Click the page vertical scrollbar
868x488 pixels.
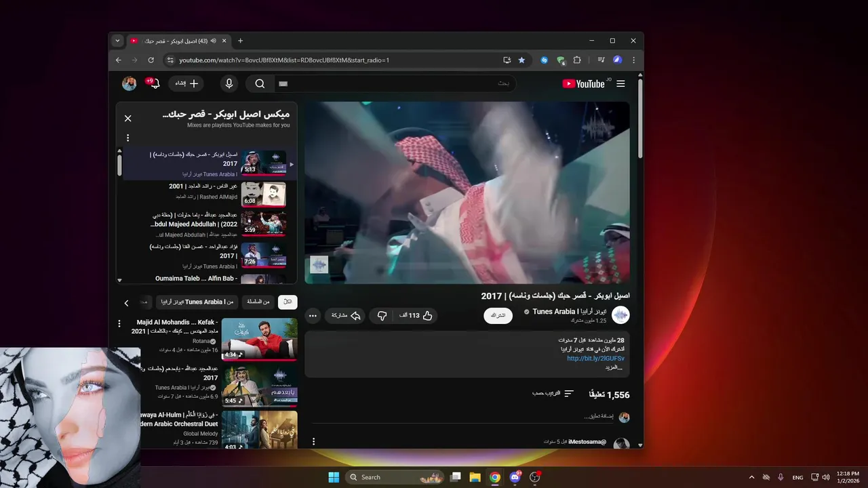[640, 119]
